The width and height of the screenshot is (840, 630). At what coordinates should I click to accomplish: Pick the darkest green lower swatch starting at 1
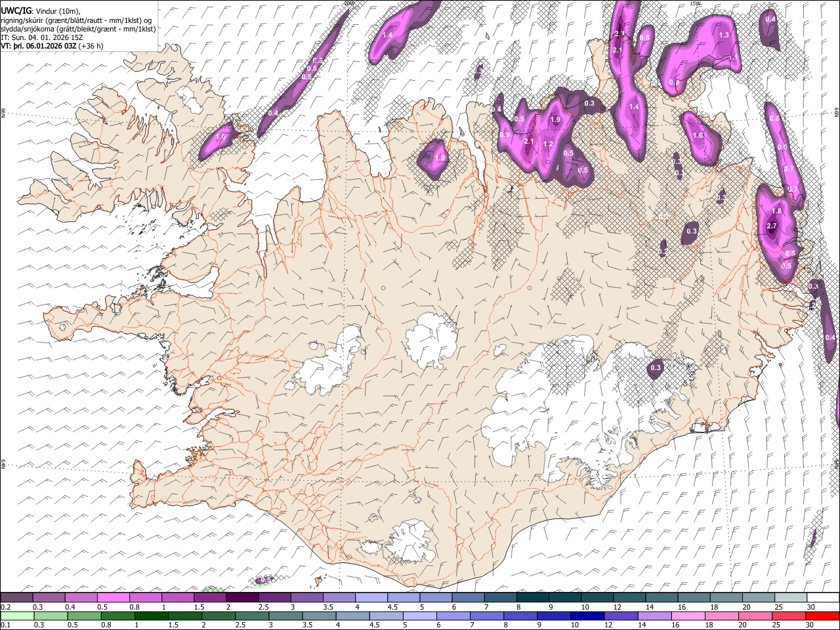(151, 616)
